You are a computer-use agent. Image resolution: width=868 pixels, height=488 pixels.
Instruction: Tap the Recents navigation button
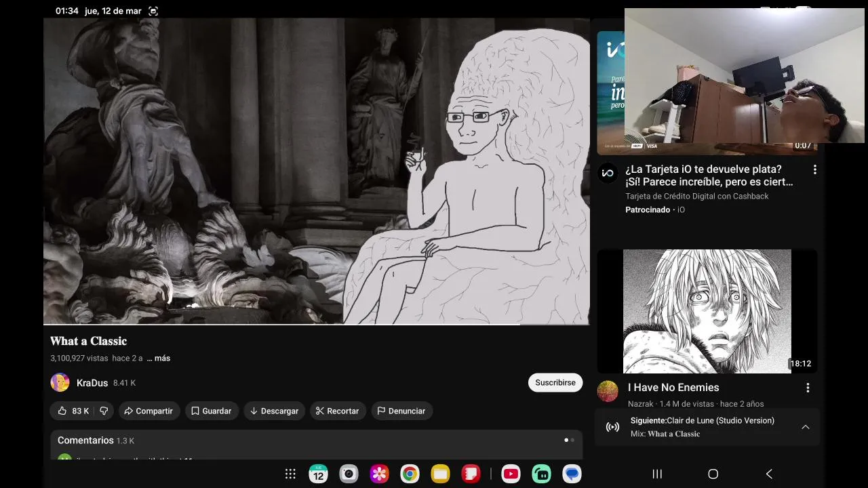pyautogui.click(x=657, y=474)
